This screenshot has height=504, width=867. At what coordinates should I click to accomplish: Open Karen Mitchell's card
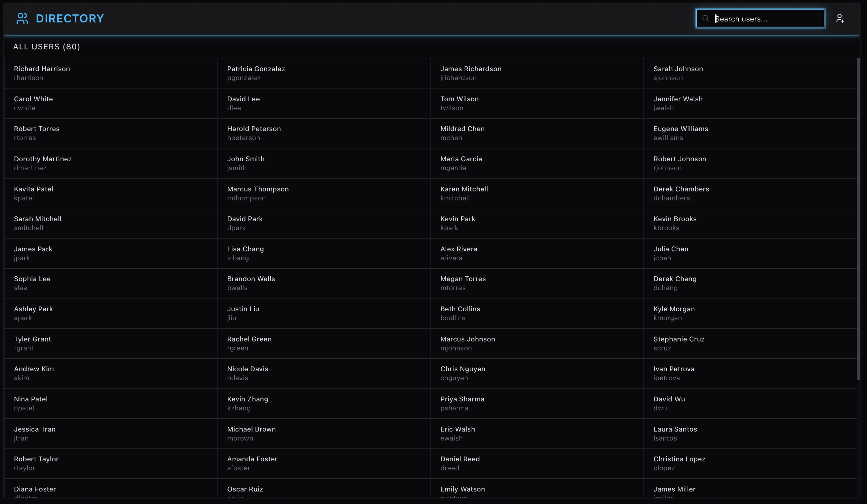coord(537,194)
